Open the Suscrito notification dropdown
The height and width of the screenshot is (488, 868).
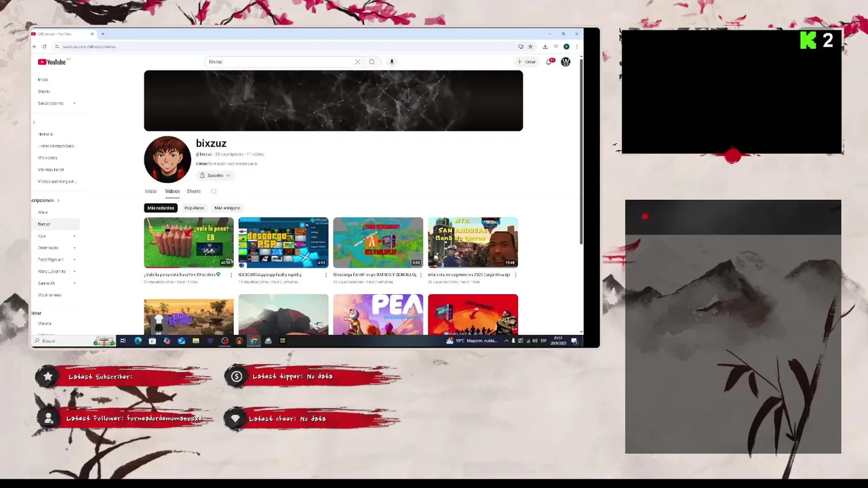point(215,176)
